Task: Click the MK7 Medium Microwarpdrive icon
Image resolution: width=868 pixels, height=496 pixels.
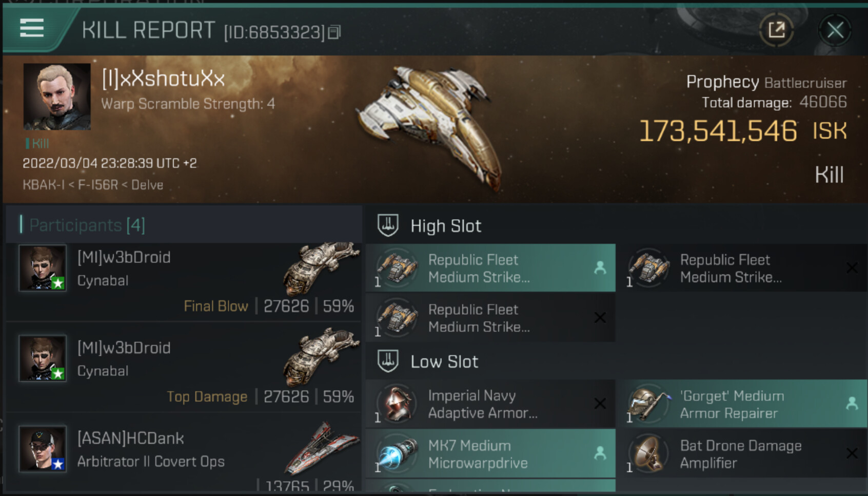Action: coord(397,454)
